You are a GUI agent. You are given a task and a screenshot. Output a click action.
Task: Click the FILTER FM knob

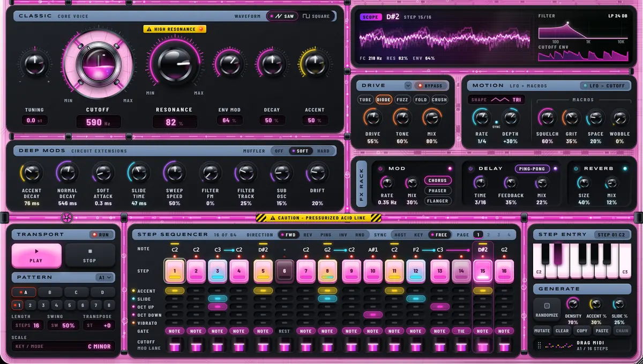210,172
